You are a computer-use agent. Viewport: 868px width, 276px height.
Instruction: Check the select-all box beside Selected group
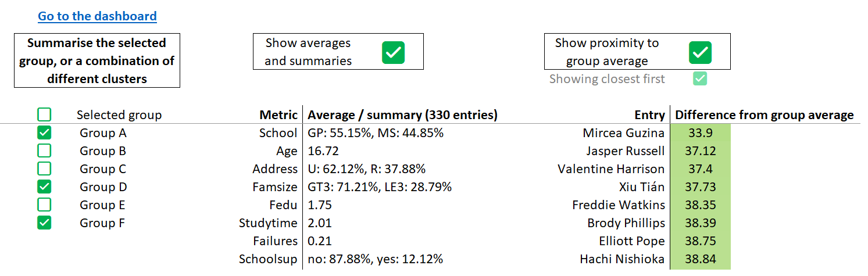(44, 115)
